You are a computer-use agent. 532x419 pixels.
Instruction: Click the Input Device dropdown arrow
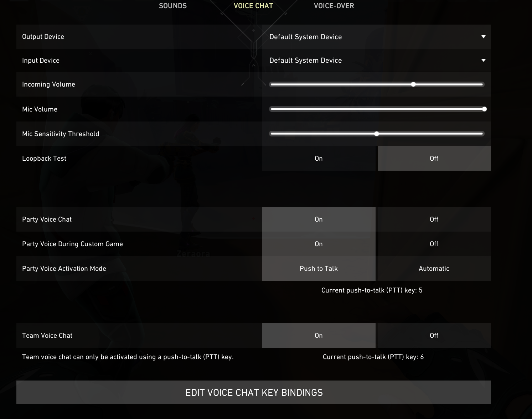[x=484, y=60]
